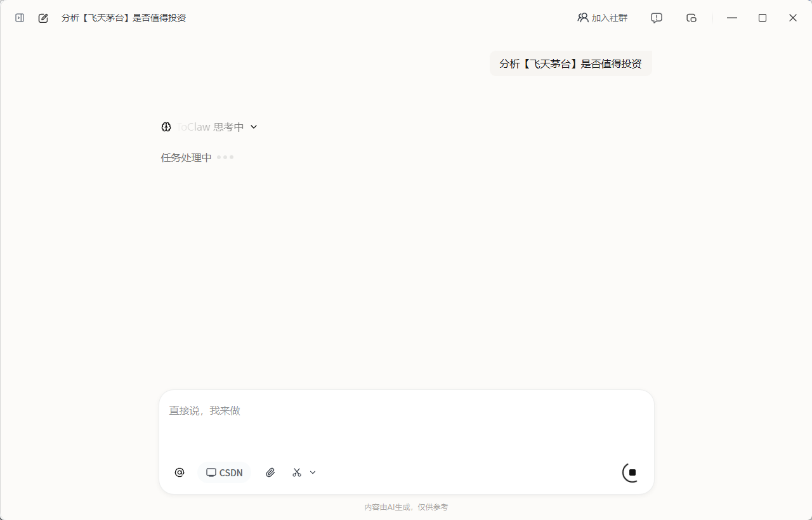Viewport: 812px width, 520px height.
Task: Click the 加入社群 button
Action: click(x=602, y=18)
